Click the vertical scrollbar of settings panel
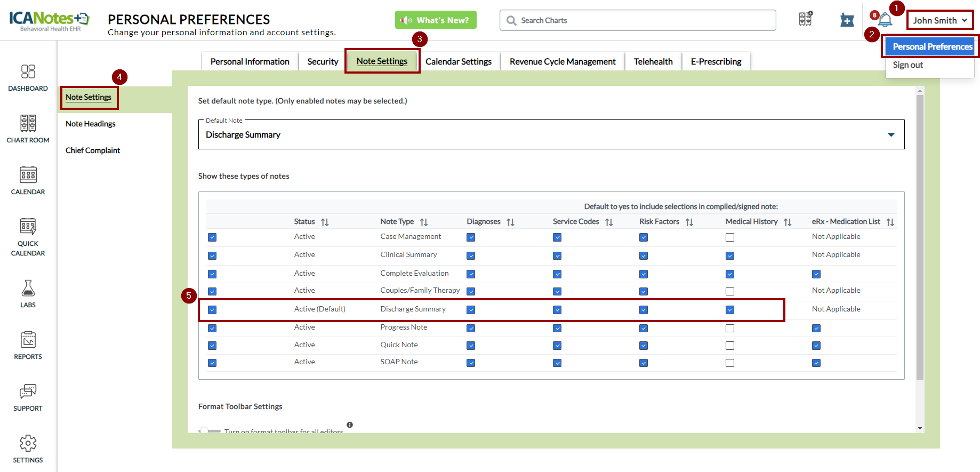Image resolution: width=980 pixels, height=472 pixels. coord(919,240)
